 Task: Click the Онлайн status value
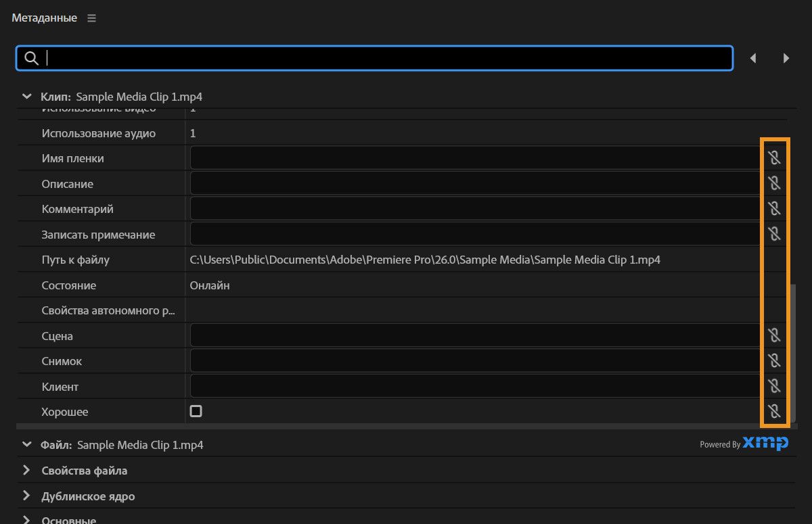point(210,285)
